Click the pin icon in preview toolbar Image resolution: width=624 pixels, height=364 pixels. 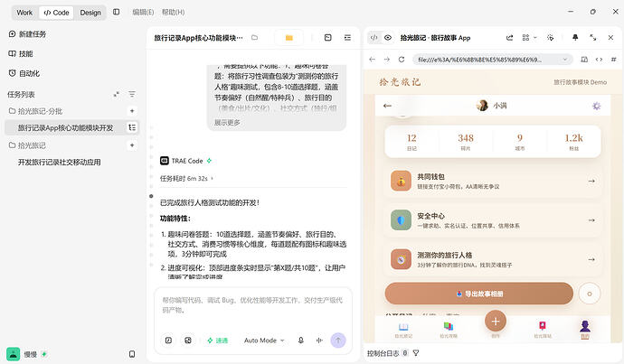tap(575, 37)
